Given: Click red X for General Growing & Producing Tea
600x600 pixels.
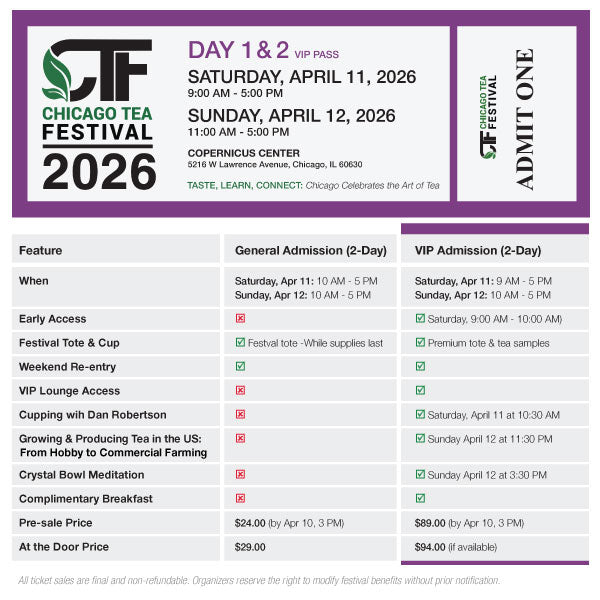Looking at the screenshot, I should [x=240, y=439].
